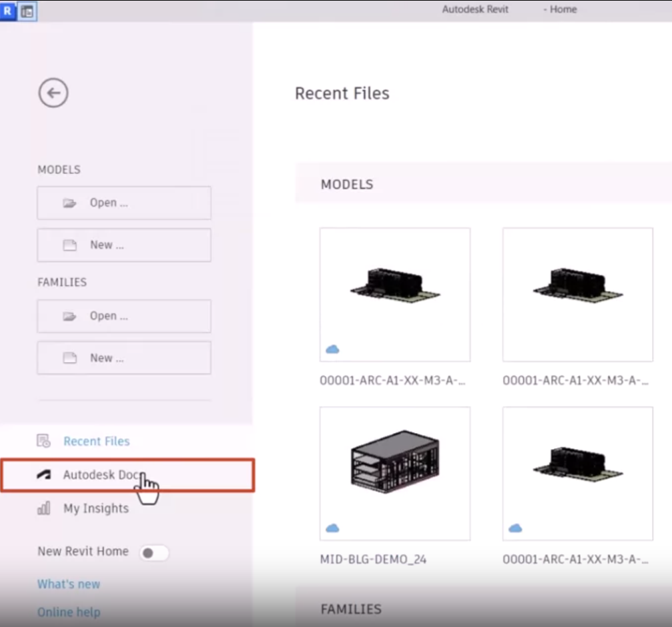Click New under the MODELS section
The width and height of the screenshot is (672, 627).
[x=124, y=245]
